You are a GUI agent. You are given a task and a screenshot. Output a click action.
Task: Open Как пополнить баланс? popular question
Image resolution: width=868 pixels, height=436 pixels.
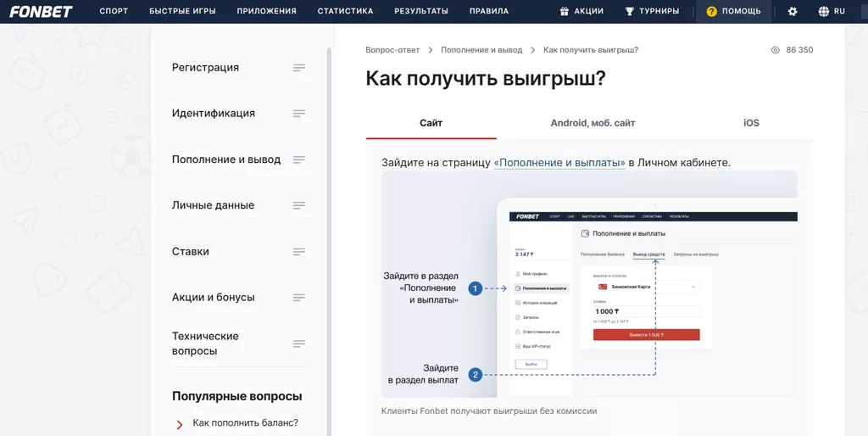245,423
